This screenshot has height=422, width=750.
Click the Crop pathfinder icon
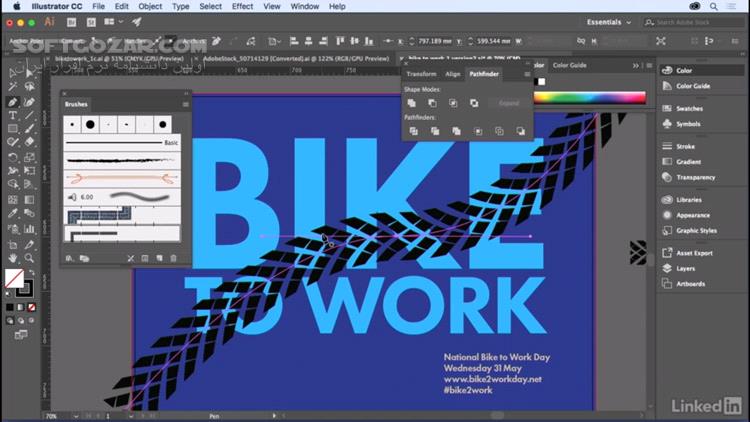click(478, 131)
